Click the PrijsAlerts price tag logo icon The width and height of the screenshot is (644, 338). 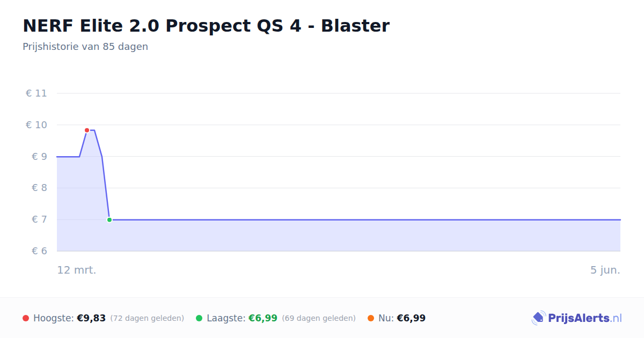click(x=538, y=318)
